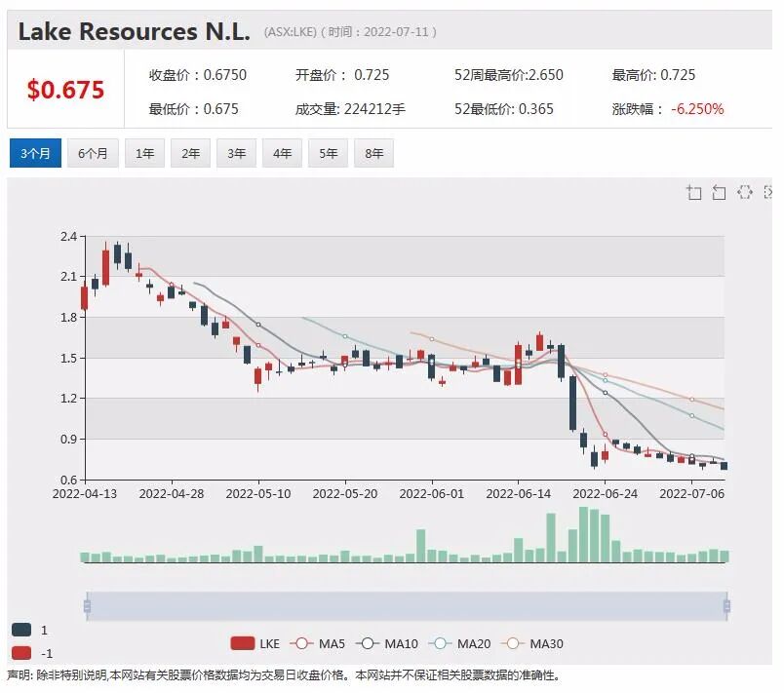Image resolution: width=784 pixels, height=693 pixels.
Task: Choose the 3年 range tab
Action: [237, 153]
